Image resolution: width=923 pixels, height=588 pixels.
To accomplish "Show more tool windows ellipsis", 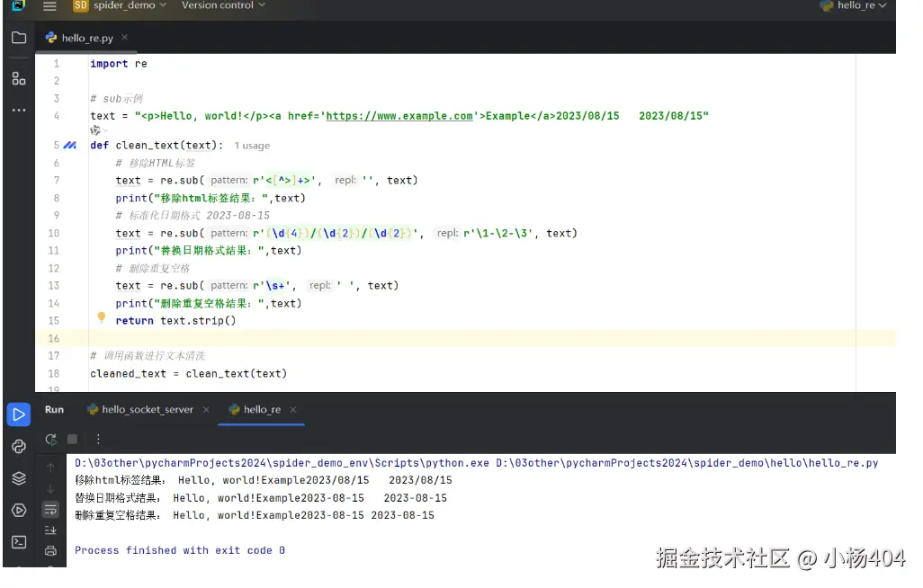I will [19, 110].
